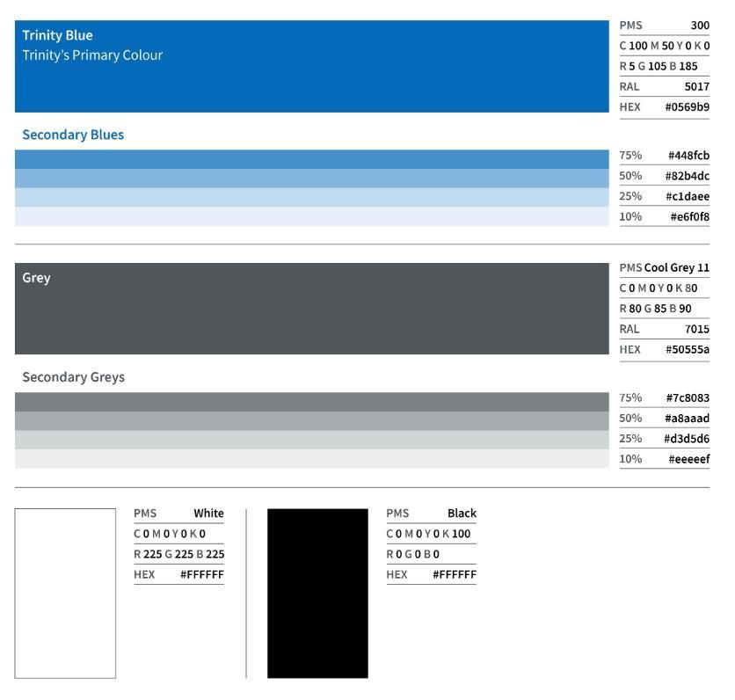The width and height of the screenshot is (735, 700).
Task: Click the "Secondary Blues" heading
Action: pos(73,135)
